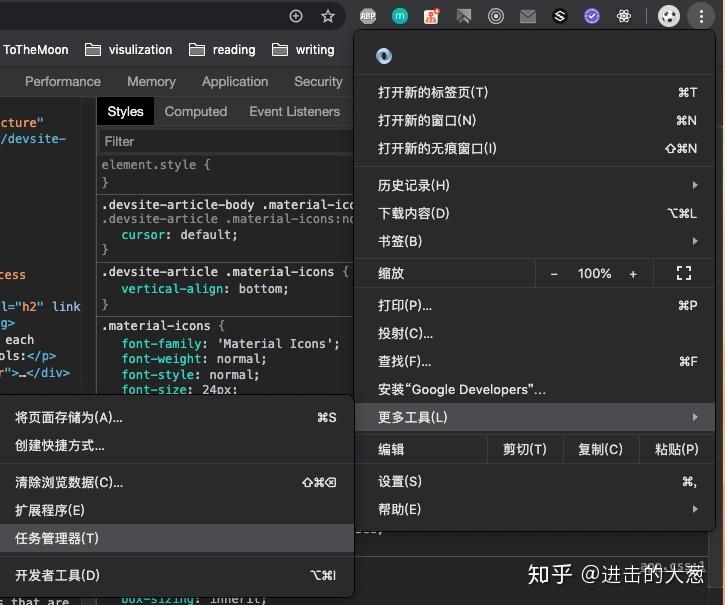Expand the 历史记录(H) submenu

[x=535, y=185]
